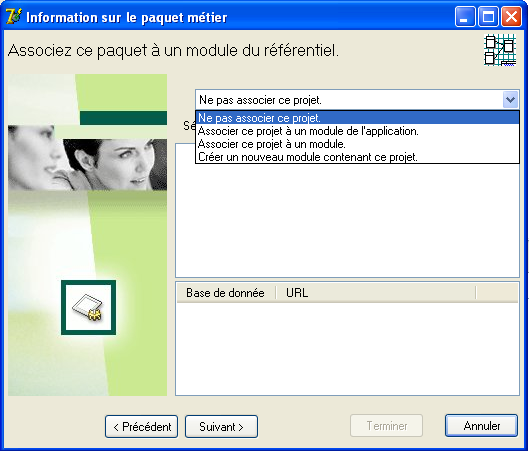Select 'Ne pas associer ce projet.' in the list
Viewport: 529px width, 451px height.
pyautogui.click(x=357, y=118)
